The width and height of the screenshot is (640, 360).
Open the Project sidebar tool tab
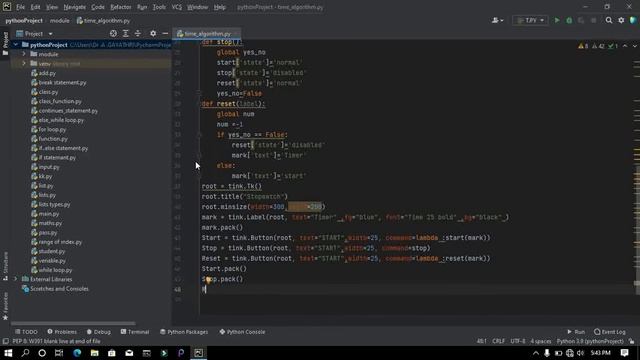point(5,44)
